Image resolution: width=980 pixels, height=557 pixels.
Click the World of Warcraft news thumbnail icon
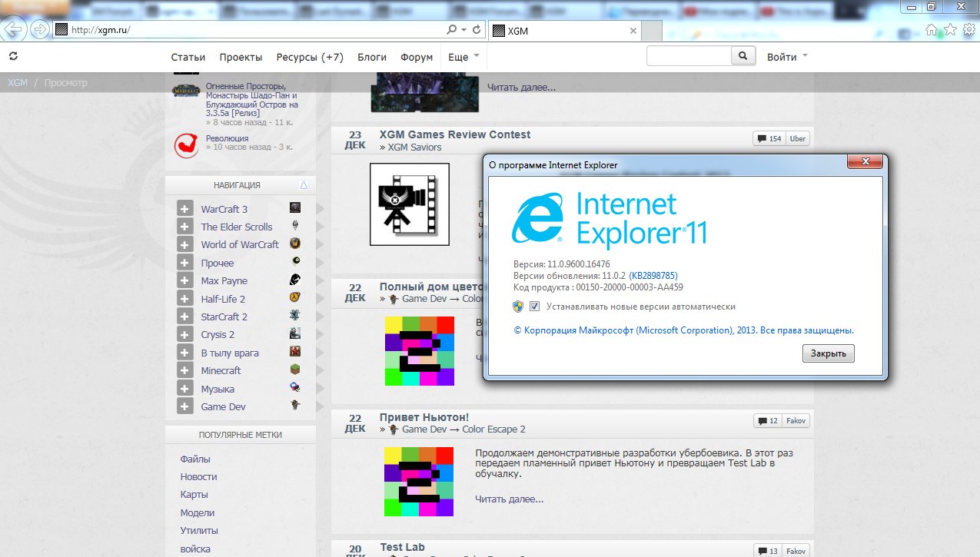(186, 91)
